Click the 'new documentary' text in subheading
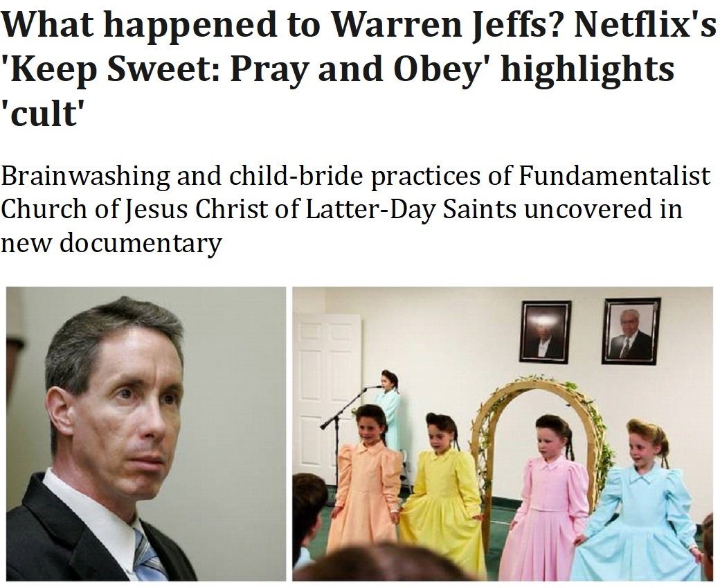The height and width of the screenshot is (588, 720). 111,242
